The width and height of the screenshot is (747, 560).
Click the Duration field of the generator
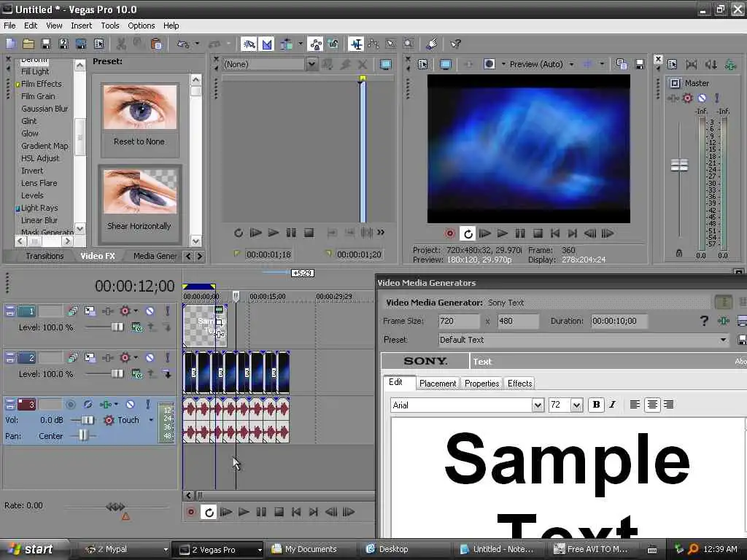(619, 321)
